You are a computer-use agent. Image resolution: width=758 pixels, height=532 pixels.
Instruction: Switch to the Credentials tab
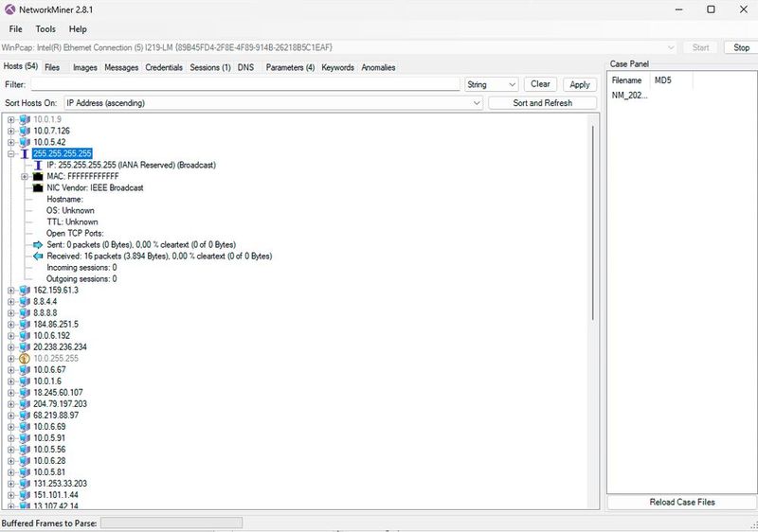coord(164,67)
